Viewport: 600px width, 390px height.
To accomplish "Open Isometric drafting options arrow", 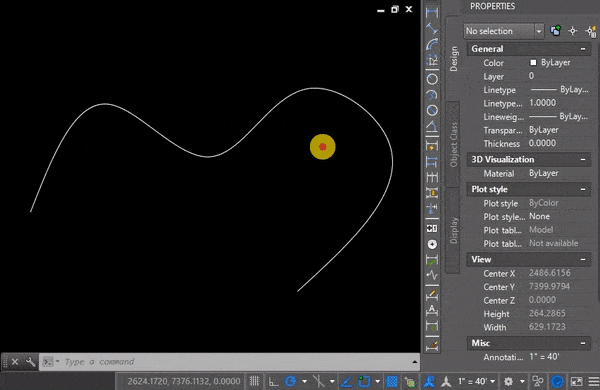I will coord(332,382).
